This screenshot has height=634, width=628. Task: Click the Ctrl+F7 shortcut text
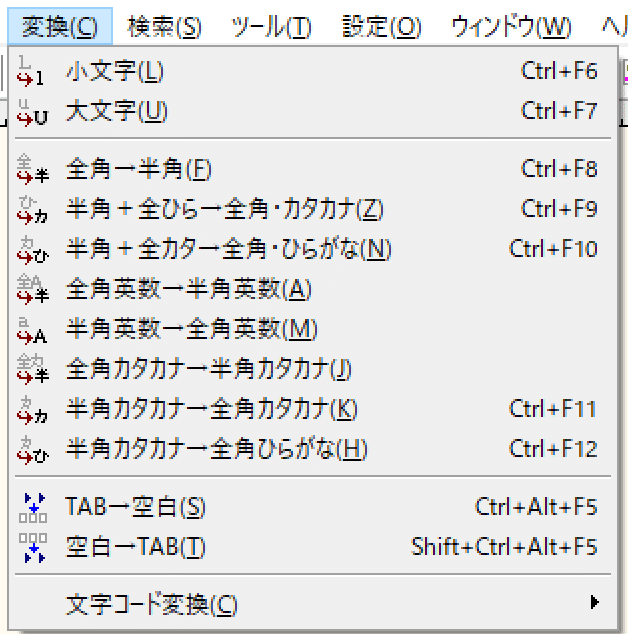tap(559, 111)
